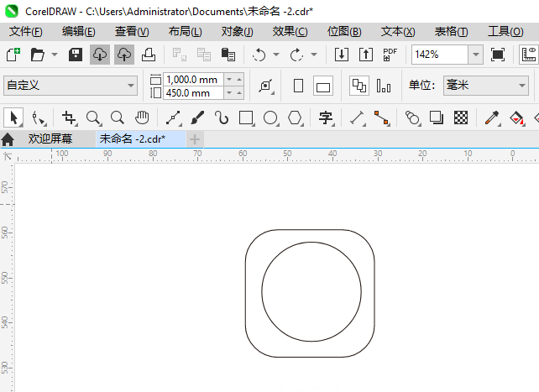Open the 编辑(E) menu
The width and height of the screenshot is (539, 392).
point(79,32)
